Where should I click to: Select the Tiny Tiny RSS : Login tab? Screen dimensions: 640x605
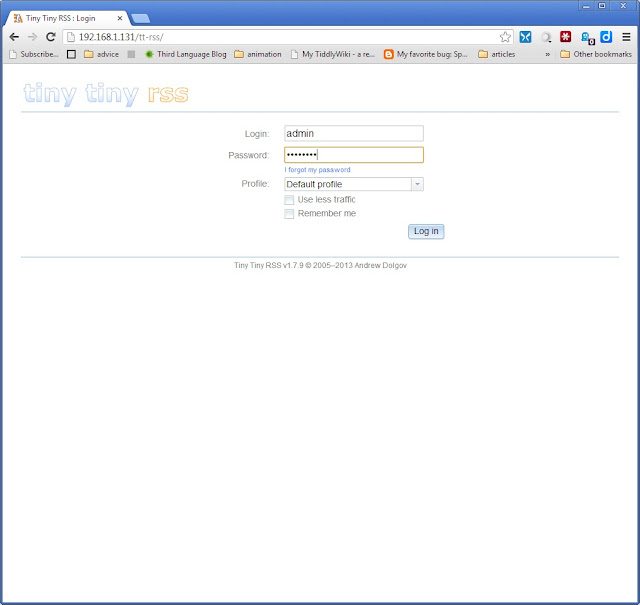[x=67, y=18]
